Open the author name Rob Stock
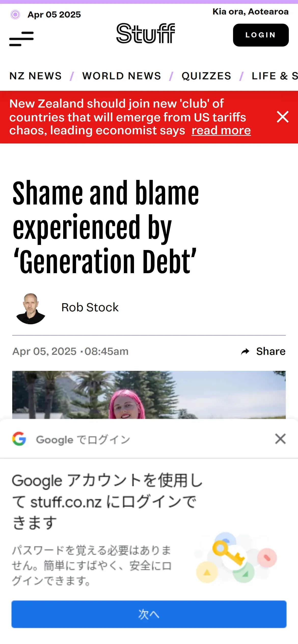 90,307
